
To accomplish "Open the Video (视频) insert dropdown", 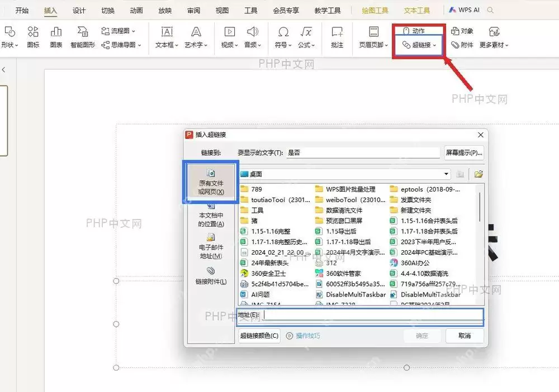I will point(230,37).
